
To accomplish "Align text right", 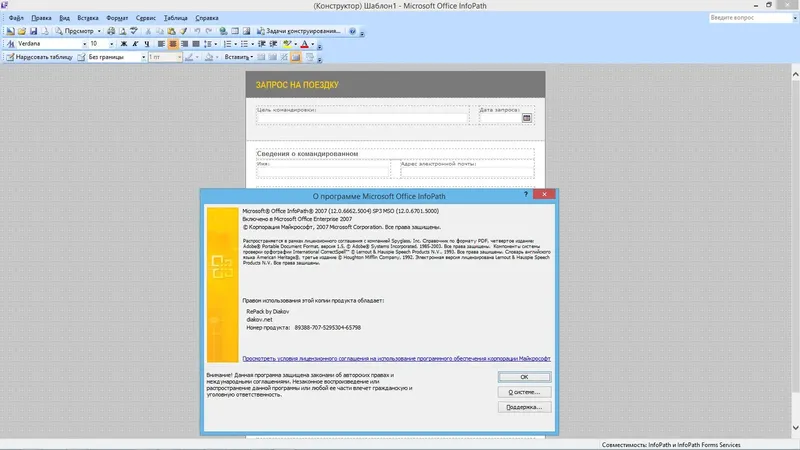I will click(x=184, y=44).
